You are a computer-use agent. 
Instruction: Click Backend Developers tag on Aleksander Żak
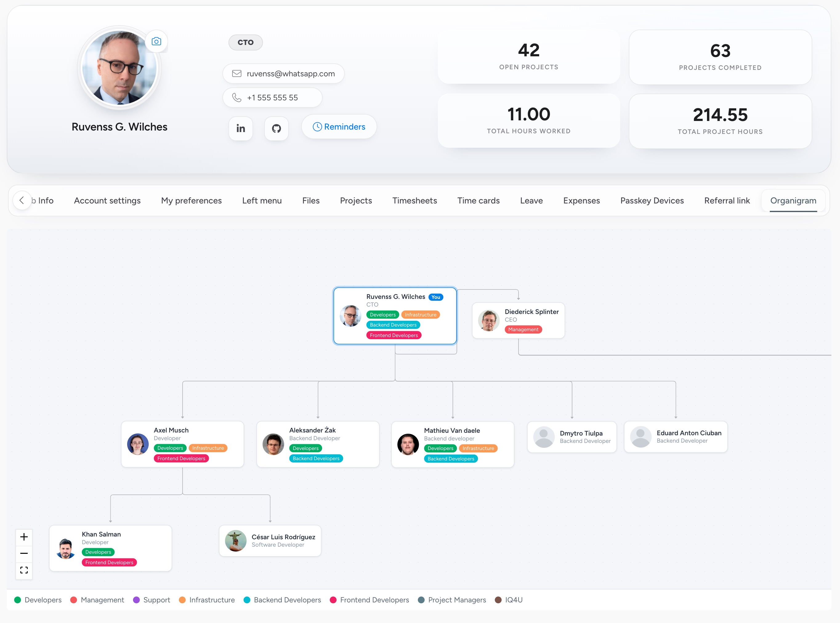tap(316, 459)
